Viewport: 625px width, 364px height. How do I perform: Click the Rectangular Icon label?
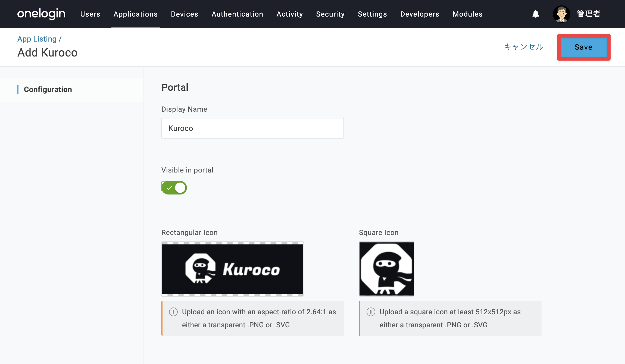[190, 233]
